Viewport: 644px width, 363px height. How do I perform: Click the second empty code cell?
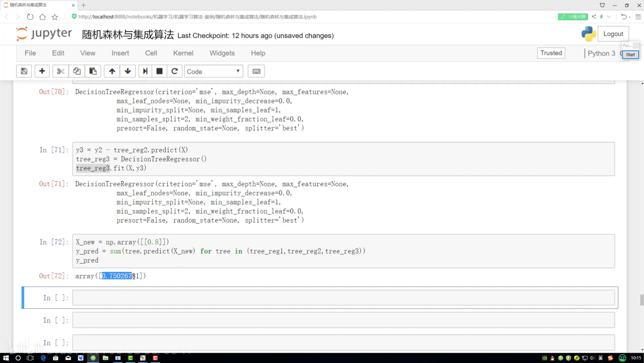(344, 320)
